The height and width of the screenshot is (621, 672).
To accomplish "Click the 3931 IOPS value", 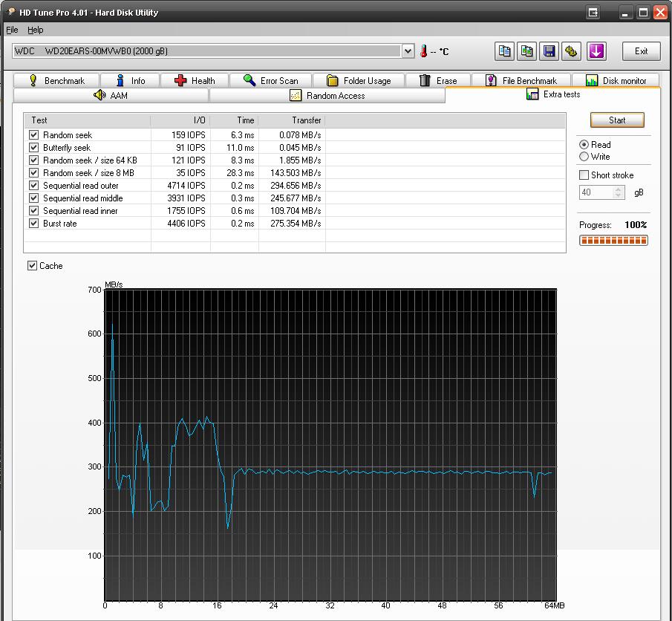I will (x=186, y=198).
